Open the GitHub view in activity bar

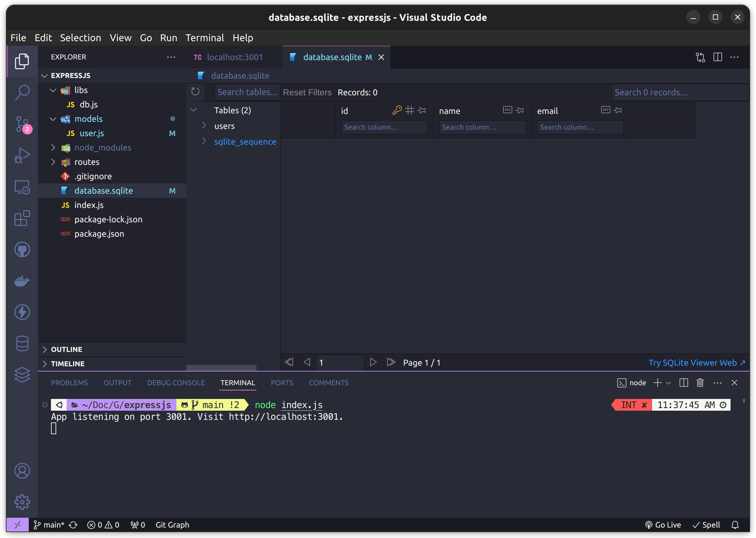click(x=22, y=249)
